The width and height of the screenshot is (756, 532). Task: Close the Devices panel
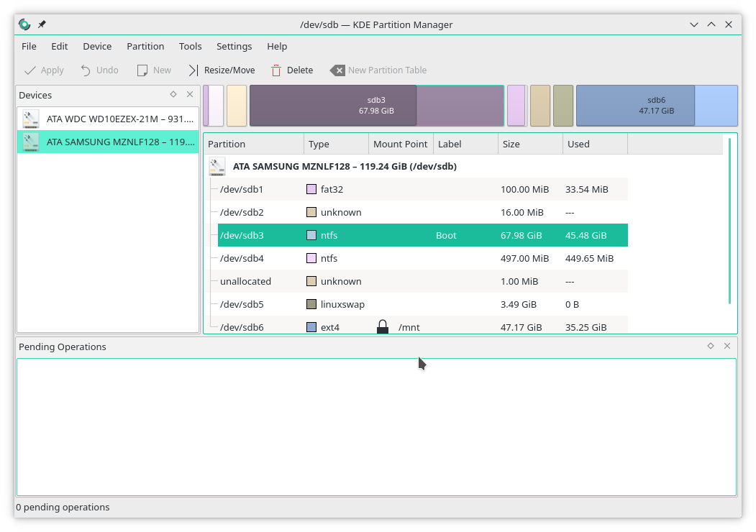tap(190, 94)
